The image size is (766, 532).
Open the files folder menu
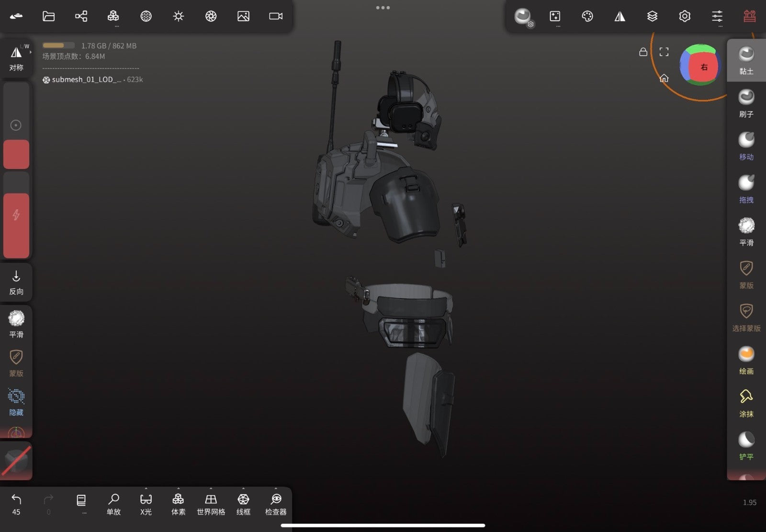point(48,16)
